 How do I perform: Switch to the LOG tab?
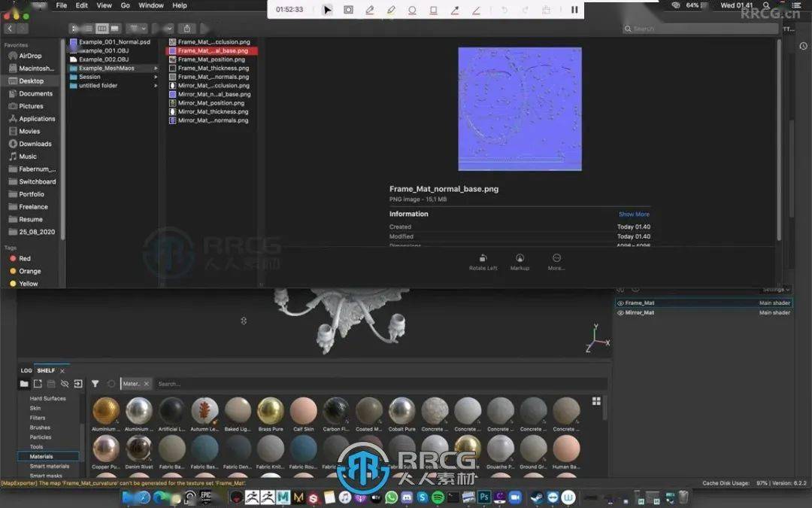click(26, 370)
